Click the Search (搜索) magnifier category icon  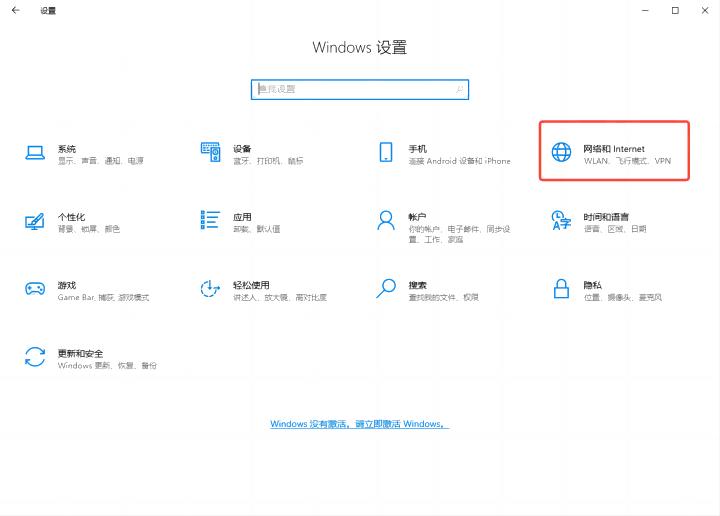point(386,289)
